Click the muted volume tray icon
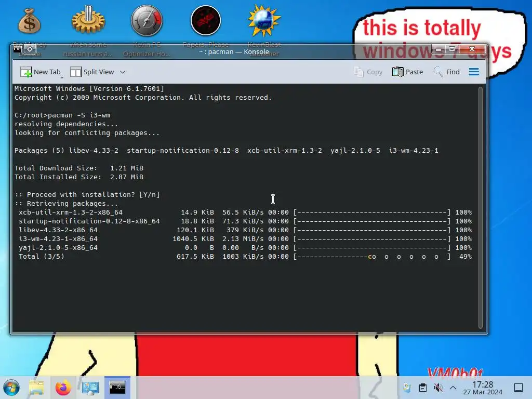Viewport: 532px width, 399px height. [x=438, y=388]
